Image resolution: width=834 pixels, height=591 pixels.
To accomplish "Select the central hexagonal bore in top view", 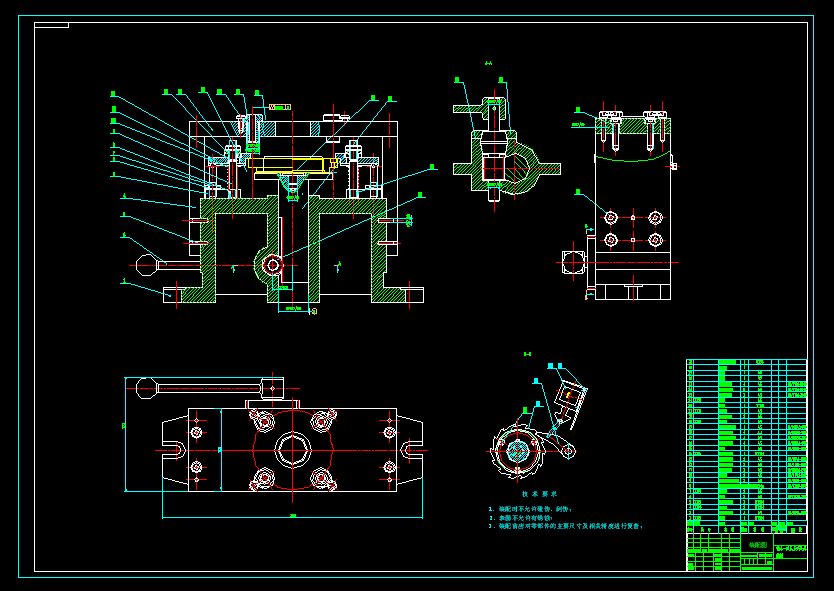I will coord(293,450).
